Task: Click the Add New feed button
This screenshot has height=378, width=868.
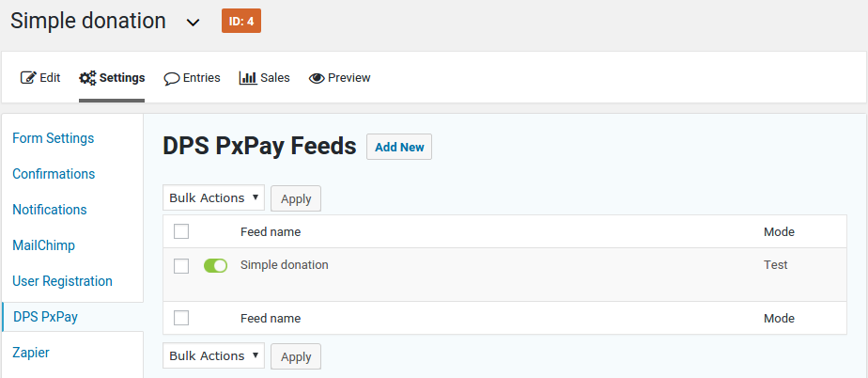Action: tap(399, 147)
